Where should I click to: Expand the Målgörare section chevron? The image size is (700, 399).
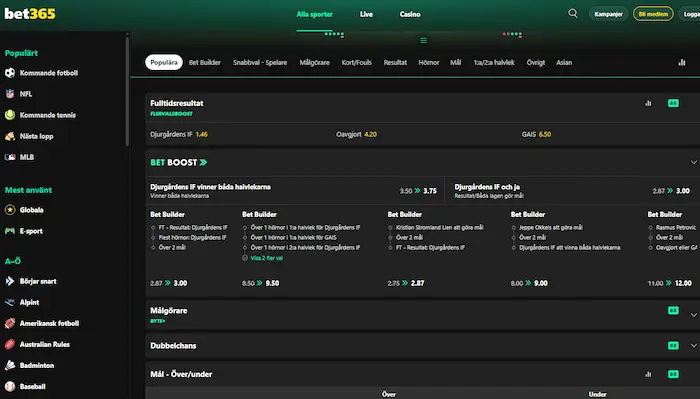694,315
